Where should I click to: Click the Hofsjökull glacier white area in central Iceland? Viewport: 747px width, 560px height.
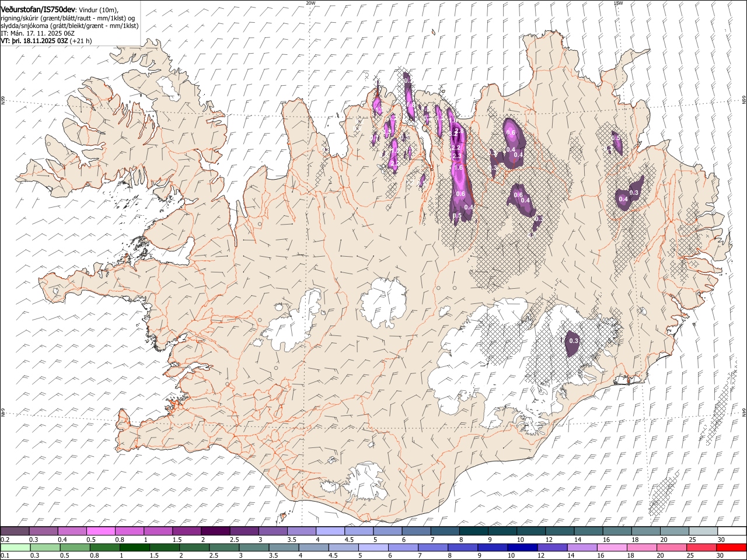tap(383, 303)
